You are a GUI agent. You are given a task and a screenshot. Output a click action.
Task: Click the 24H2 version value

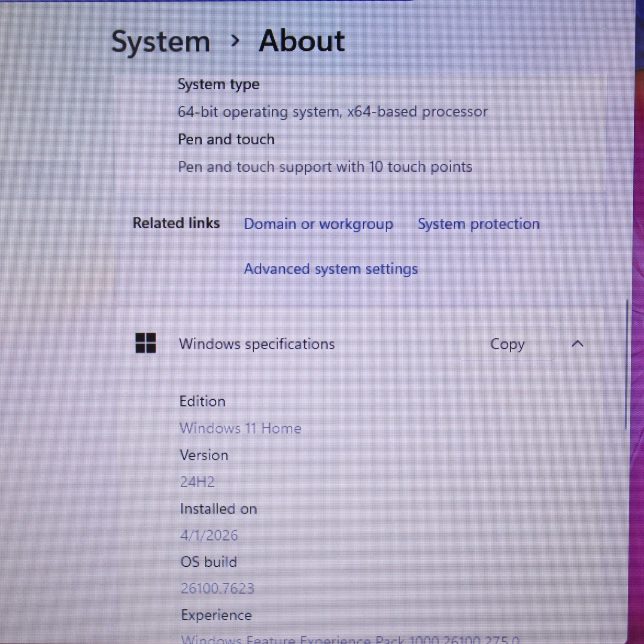(197, 482)
